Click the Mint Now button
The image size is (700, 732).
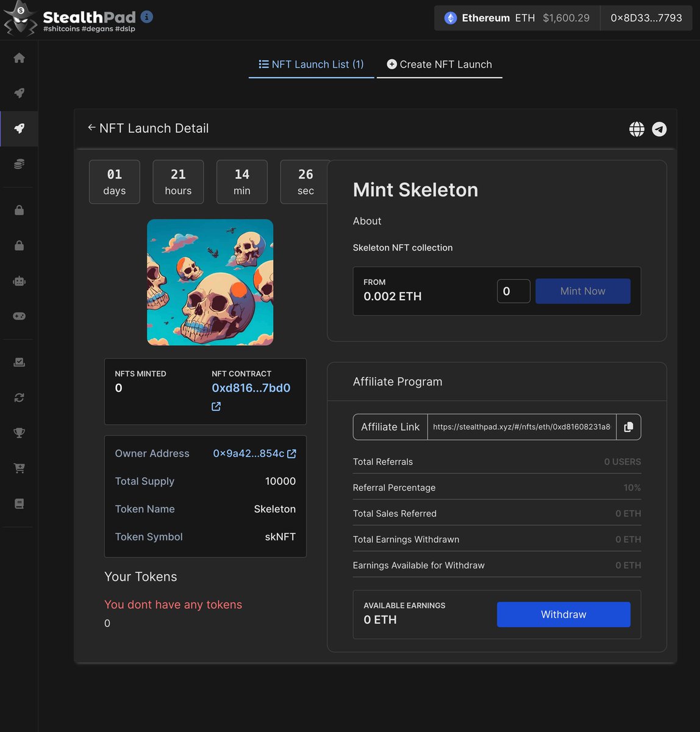click(583, 291)
